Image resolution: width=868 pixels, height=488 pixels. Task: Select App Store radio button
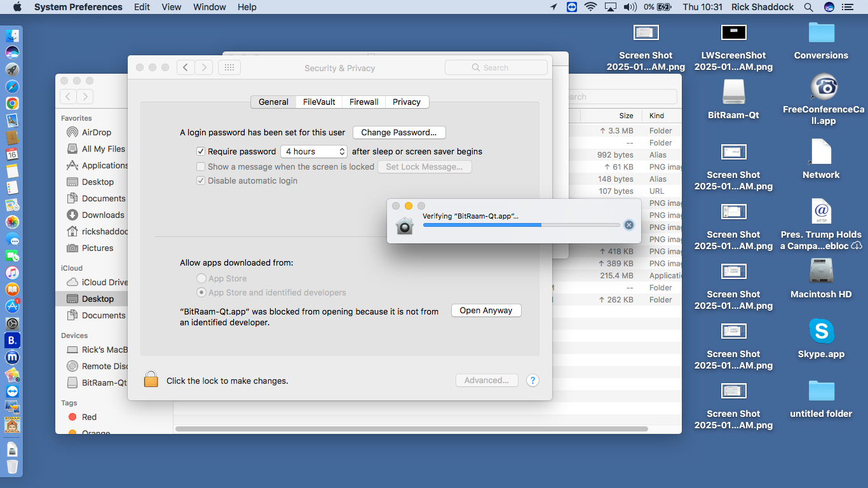(201, 278)
